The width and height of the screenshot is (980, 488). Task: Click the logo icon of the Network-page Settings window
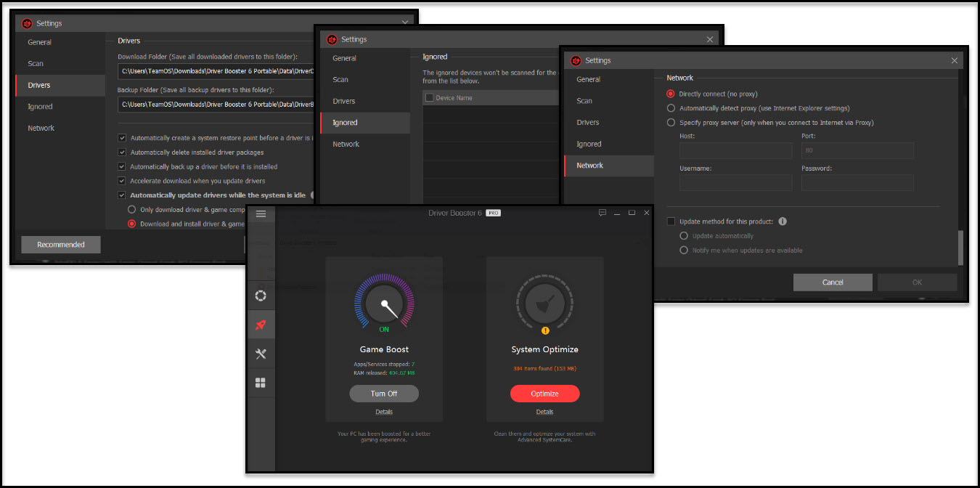(576, 60)
